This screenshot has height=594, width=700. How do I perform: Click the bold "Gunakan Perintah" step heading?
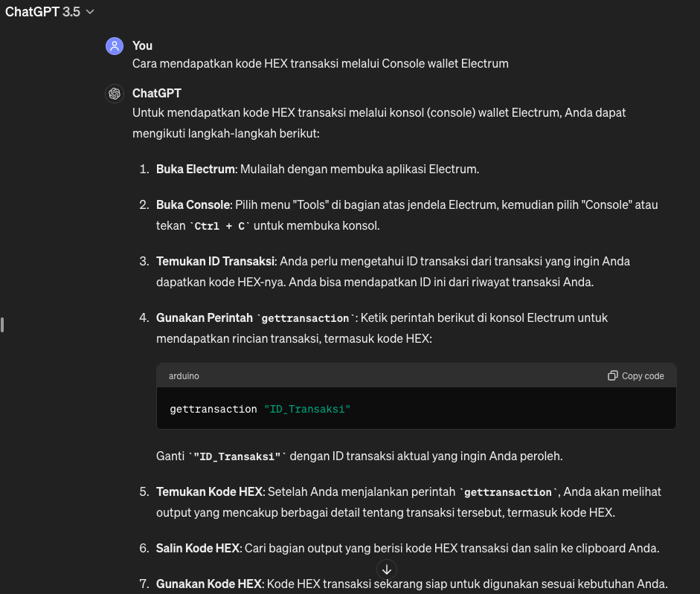coord(205,317)
